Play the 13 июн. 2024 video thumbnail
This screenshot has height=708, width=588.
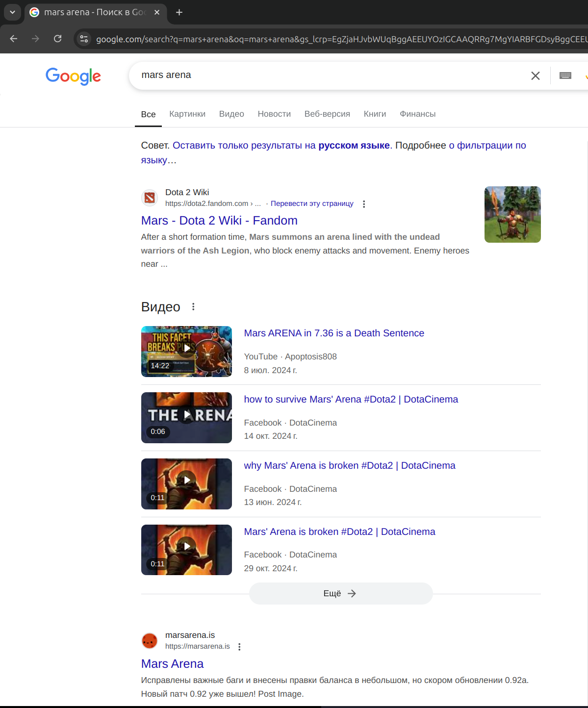click(x=186, y=484)
